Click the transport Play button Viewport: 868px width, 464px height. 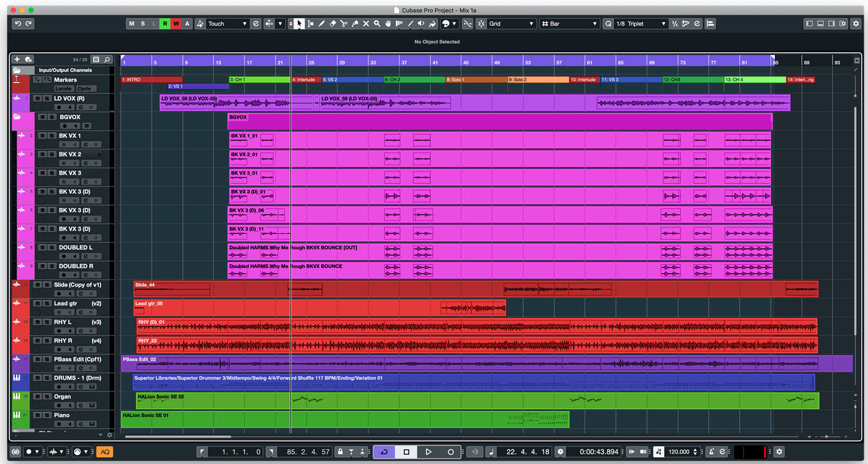[x=428, y=452]
